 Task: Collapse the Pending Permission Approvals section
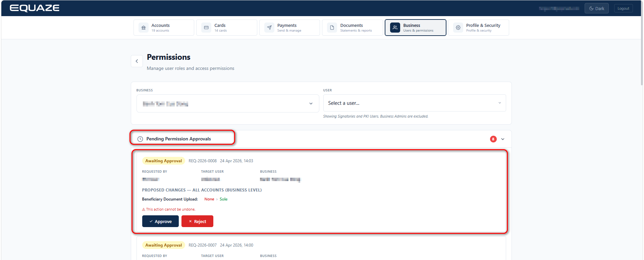(x=503, y=139)
